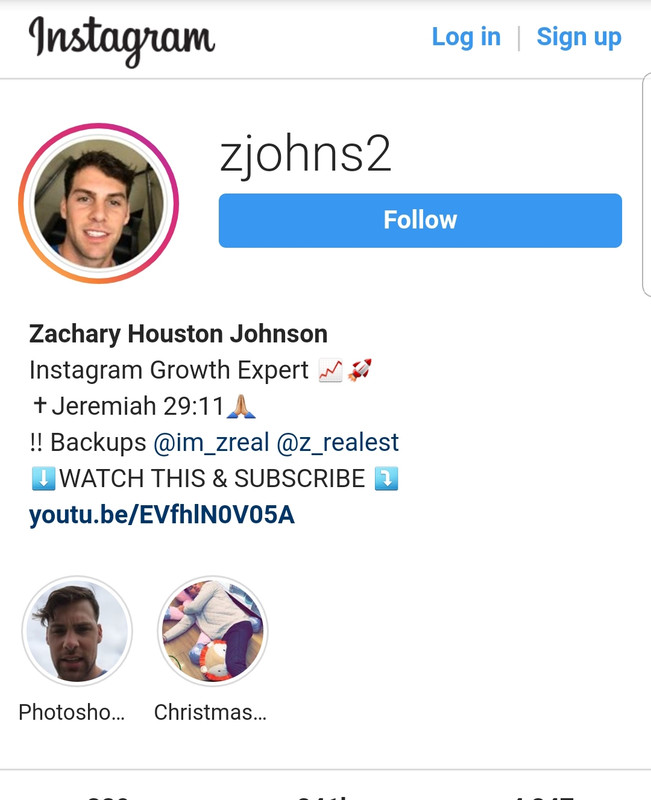This screenshot has height=800, width=651.
Task: Click the rocket emoji in the bio
Action: point(360,370)
